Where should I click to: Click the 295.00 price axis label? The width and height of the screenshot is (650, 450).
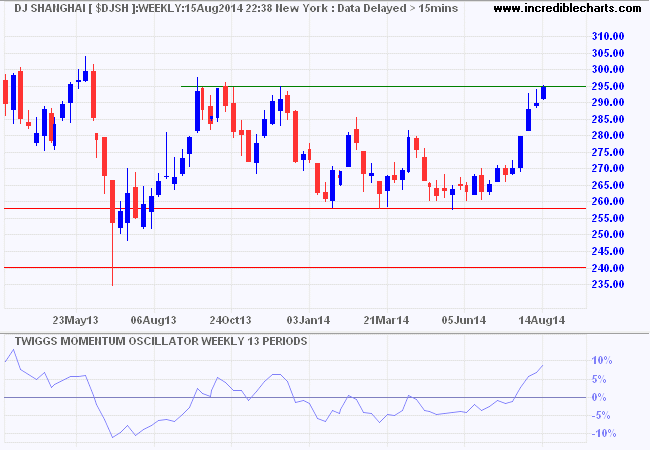tap(608, 86)
